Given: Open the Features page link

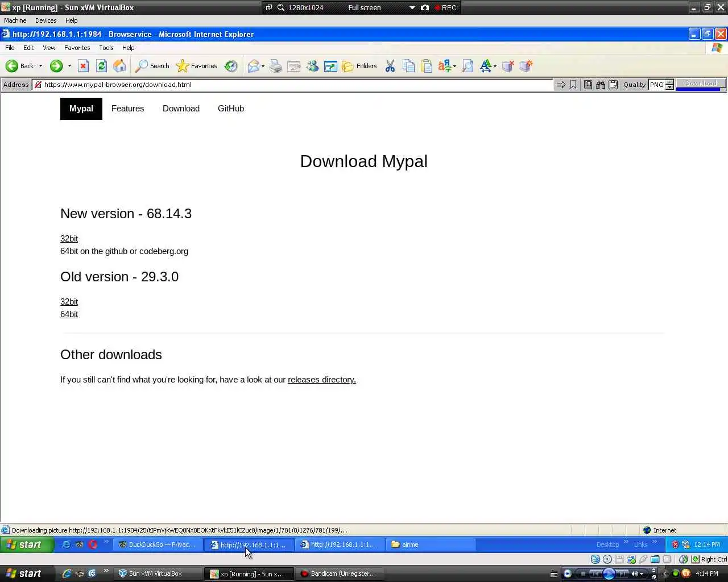Looking at the screenshot, I should click(x=127, y=109).
